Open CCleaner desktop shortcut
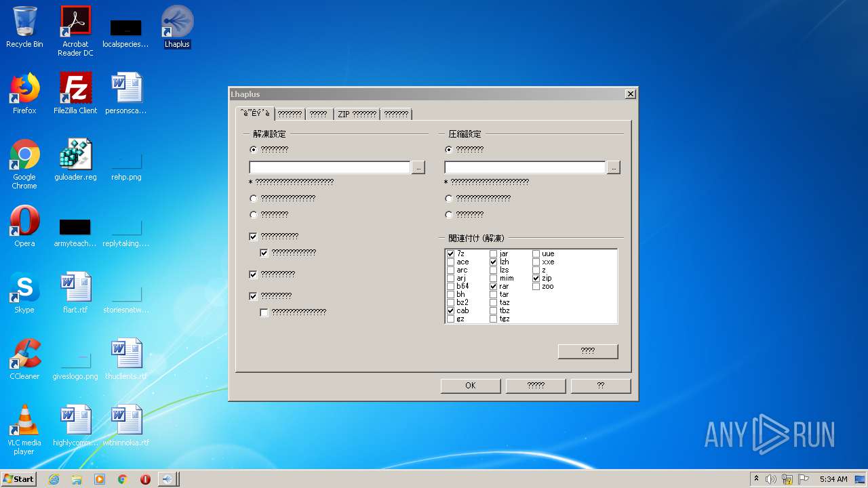 click(x=24, y=360)
